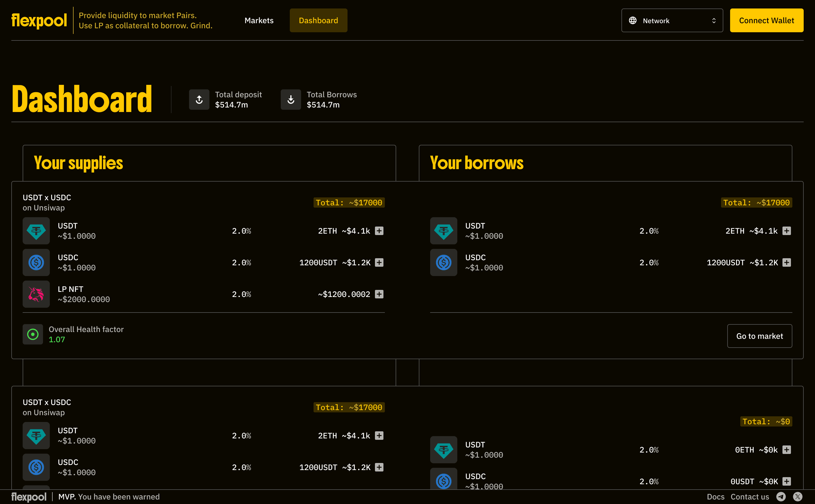
Task: Click USDT Tether icon in first borrows card
Action: [443, 231]
